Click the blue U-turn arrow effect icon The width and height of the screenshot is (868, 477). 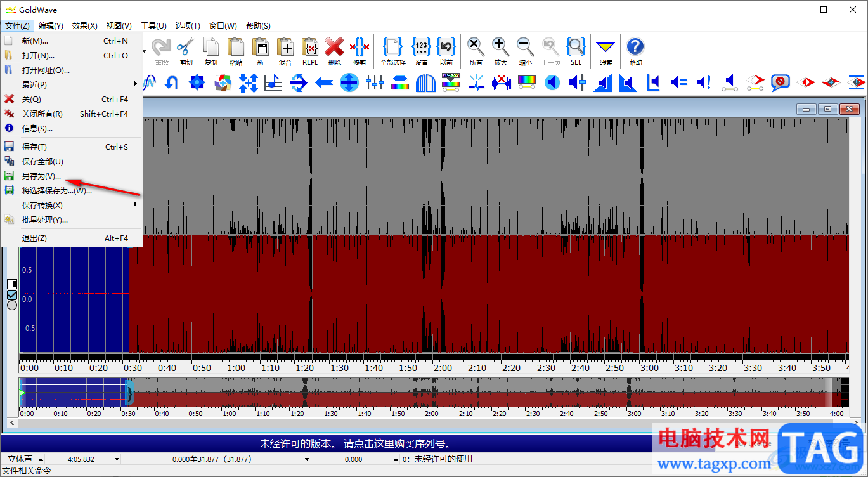171,82
